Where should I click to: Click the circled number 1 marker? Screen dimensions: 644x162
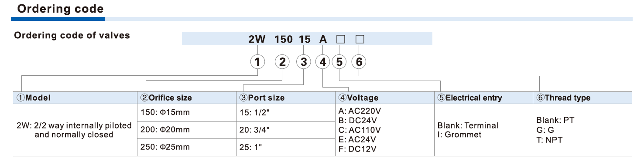(257, 62)
